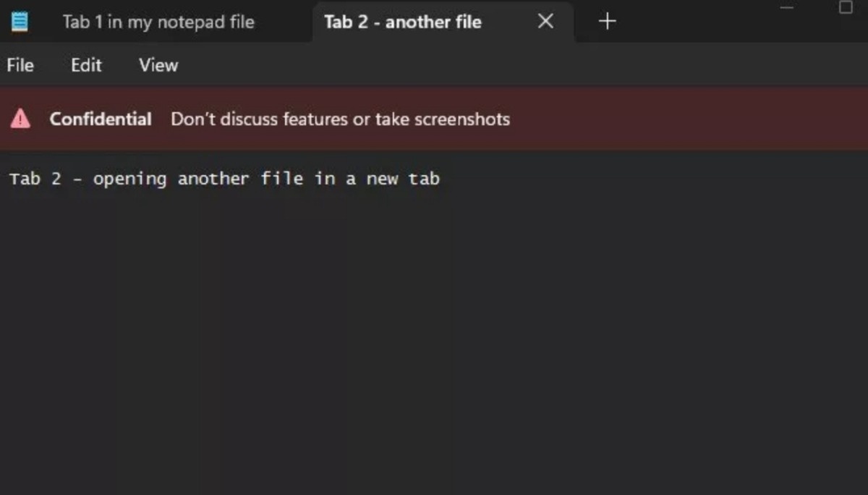Click the word 'Tab' at the line start
This screenshot has width=868, height=495.
click(x=24, y=178)
